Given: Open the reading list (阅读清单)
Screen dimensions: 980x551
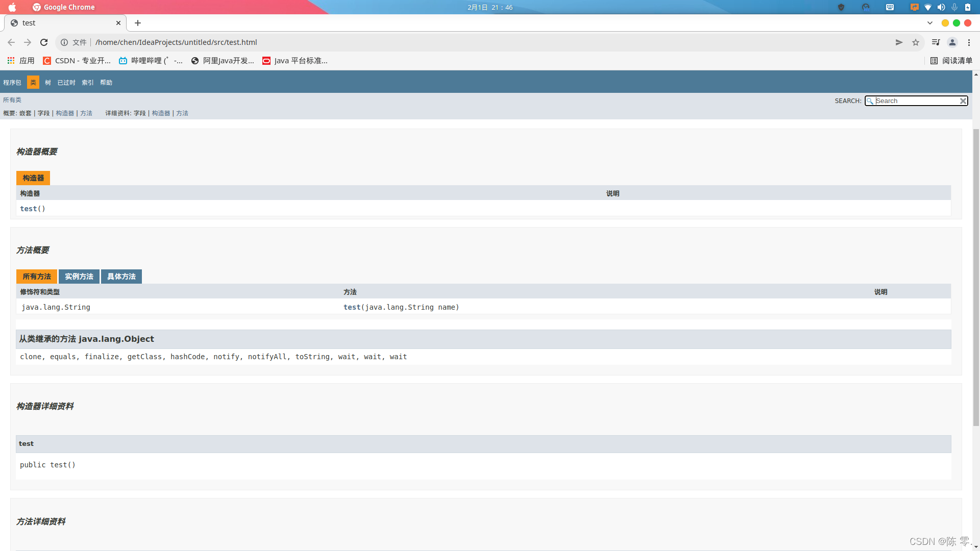Looking at the screenshot, I should [x=951, y=61].
